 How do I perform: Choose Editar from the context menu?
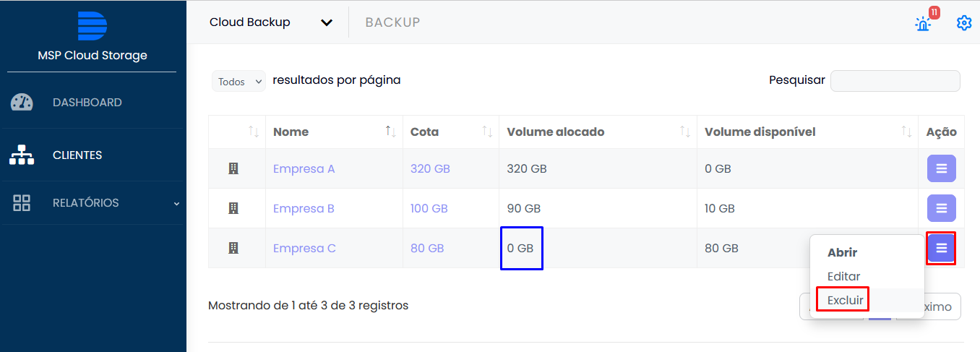843,276
